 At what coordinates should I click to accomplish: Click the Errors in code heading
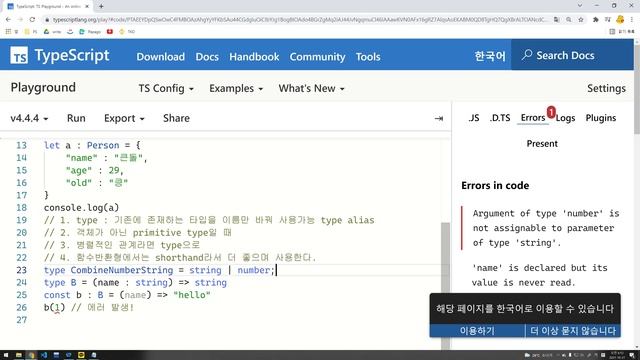[495, 186]
